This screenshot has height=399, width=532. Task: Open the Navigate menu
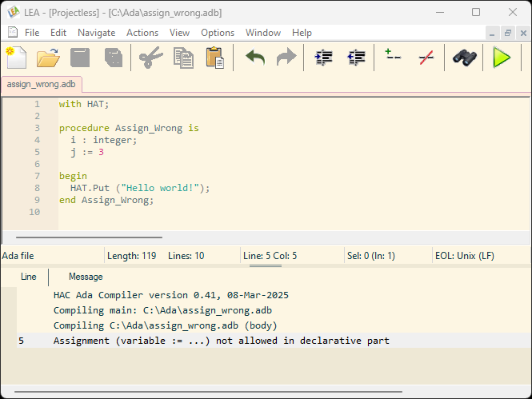point(96,33)
